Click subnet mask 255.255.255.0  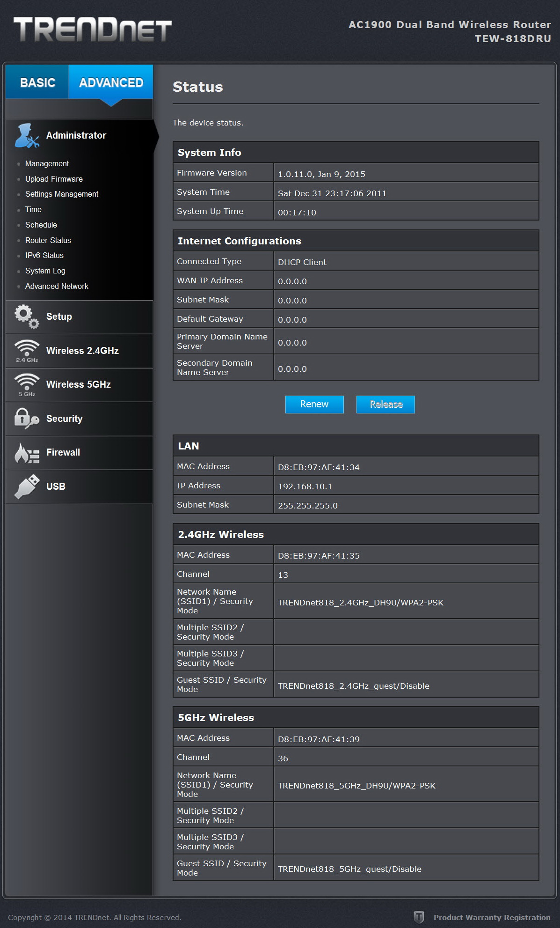click(x=308, y=506)
